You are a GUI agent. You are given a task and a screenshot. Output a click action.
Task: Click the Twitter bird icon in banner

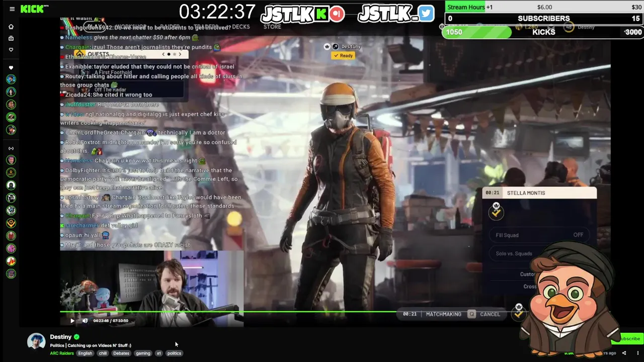click(x=426, y=14)
